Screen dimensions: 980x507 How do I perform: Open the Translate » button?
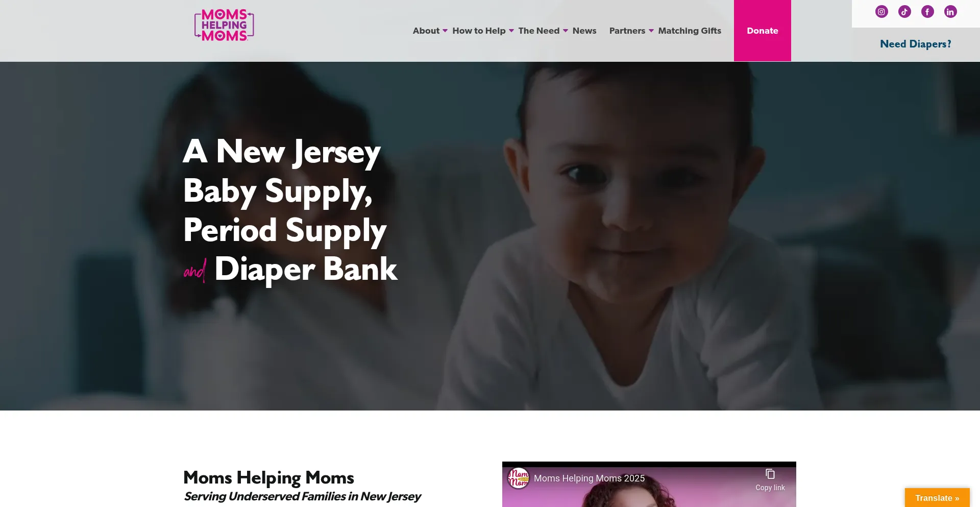(937, 498)
